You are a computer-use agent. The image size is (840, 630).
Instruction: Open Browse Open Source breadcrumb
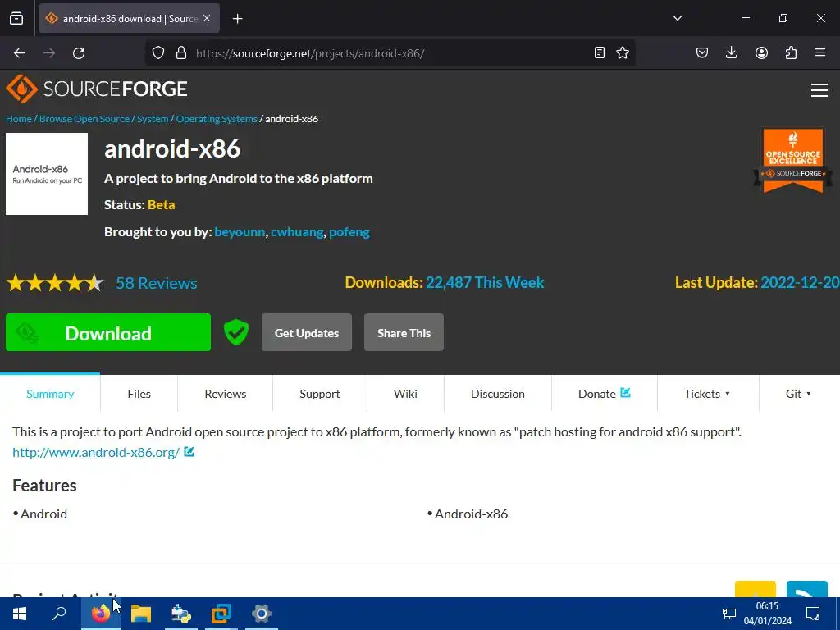pos(84,119)
